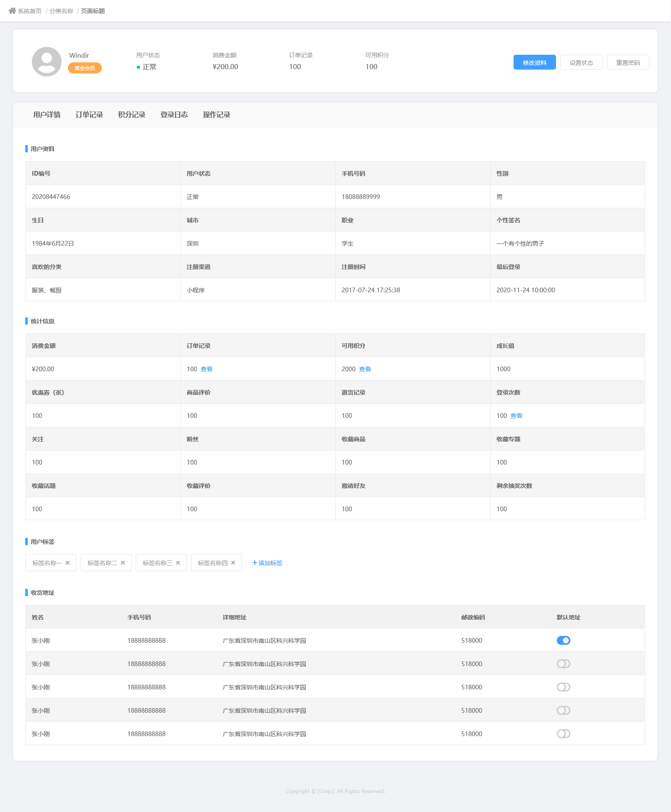Click city value 深圳
Image resolution: width=671 pixels, height=812 pixels.
(x=193, y=244)
